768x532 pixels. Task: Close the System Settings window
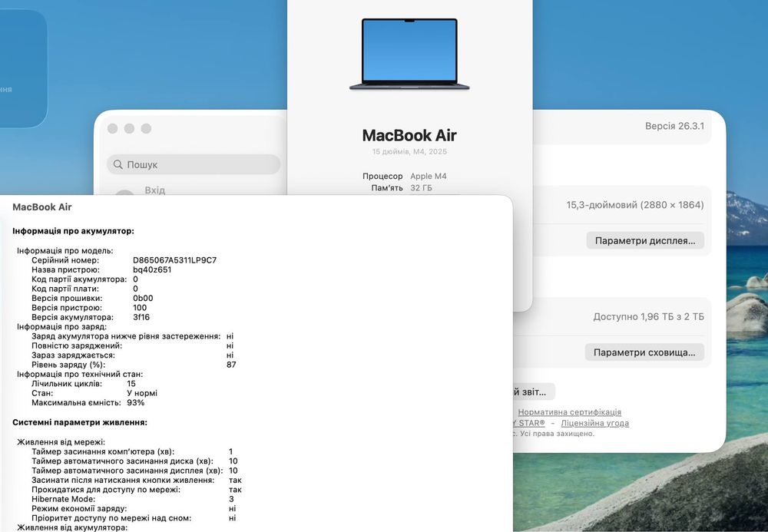coord(113,128)
